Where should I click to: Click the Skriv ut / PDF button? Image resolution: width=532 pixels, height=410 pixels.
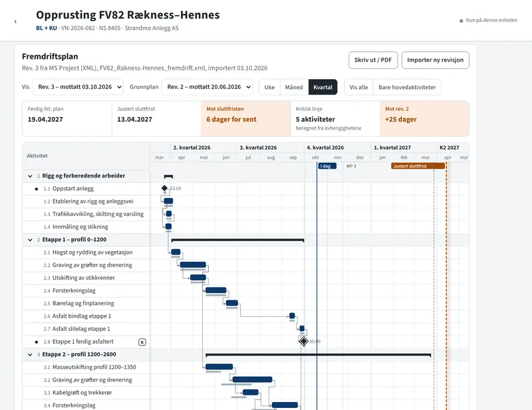pyautogui.click(x=373, y=60)
